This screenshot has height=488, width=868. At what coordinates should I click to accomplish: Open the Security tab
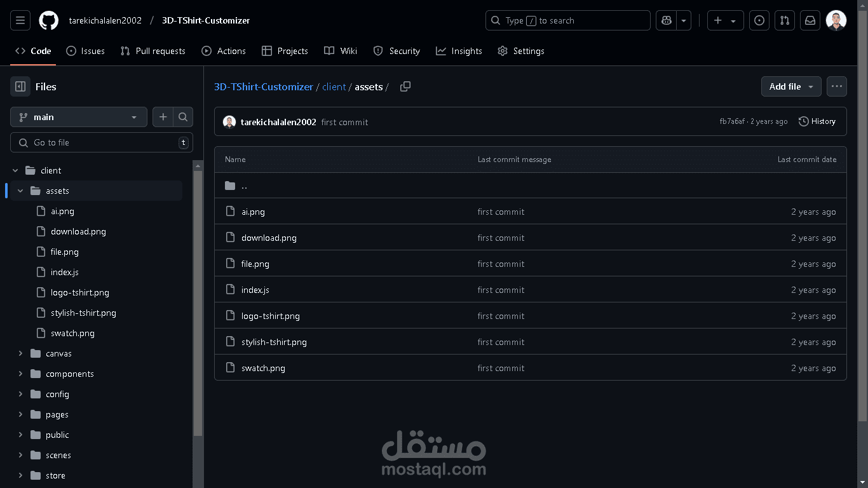point(397,51)
